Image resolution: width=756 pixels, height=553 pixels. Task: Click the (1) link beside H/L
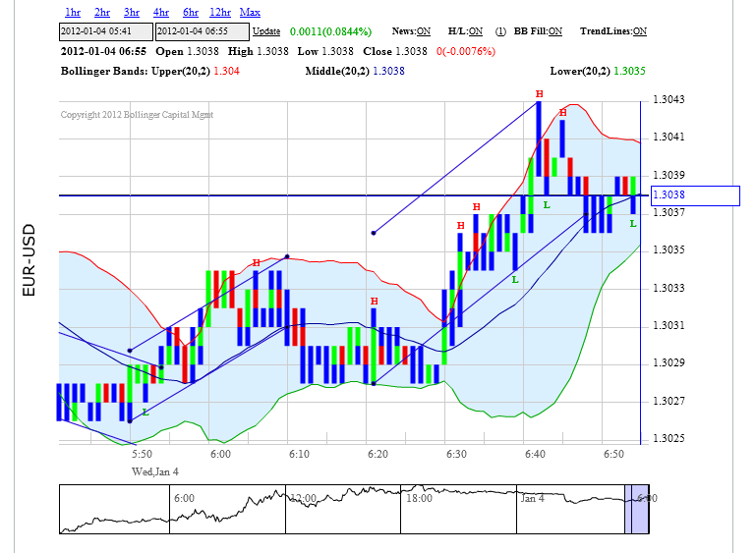(500, 31)
